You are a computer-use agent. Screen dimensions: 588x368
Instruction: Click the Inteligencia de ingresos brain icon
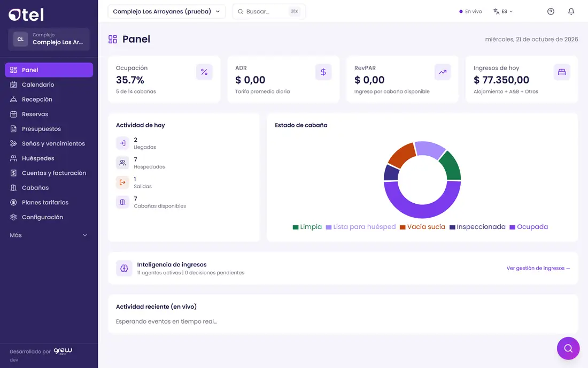pyautogui.click(x=124, y=268)
